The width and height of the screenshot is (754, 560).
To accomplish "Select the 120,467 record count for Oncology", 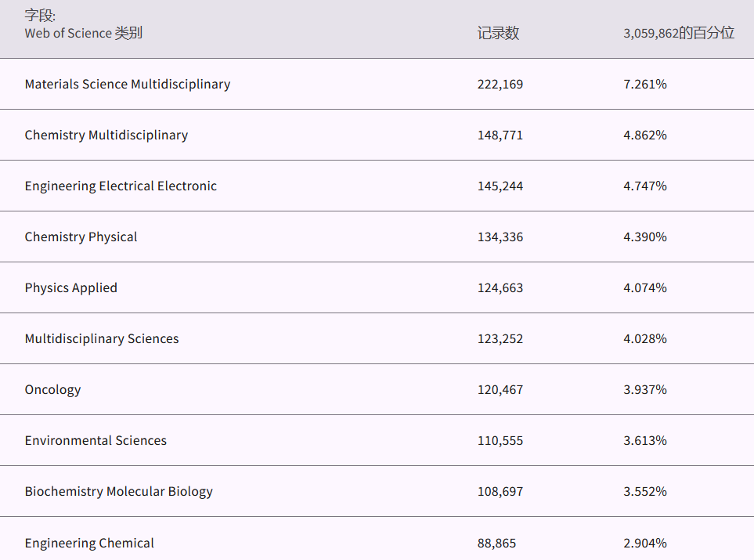I will pyautogui.click(x=500, y=389).
